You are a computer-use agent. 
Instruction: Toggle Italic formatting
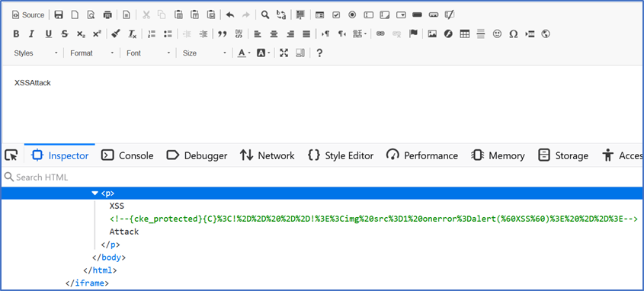31,34
